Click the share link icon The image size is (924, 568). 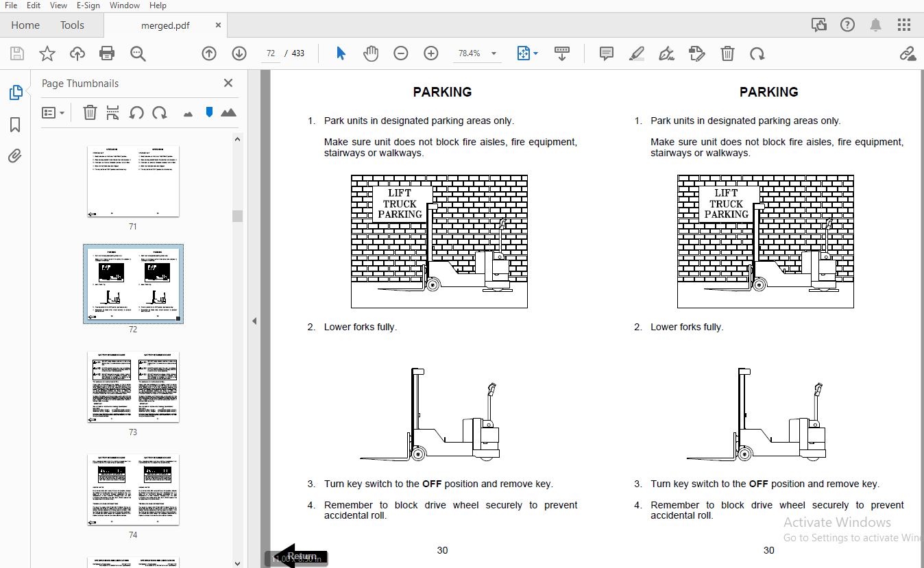908,53
